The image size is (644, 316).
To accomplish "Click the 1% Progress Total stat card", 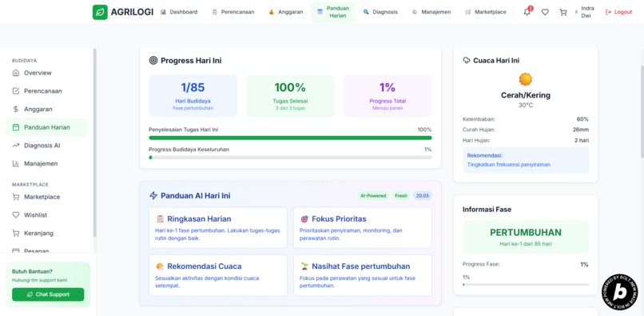I will coord(388,95).
